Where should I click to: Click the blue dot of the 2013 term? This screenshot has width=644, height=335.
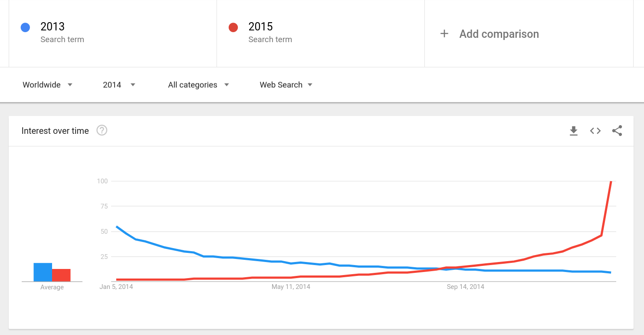pos(25,27)
